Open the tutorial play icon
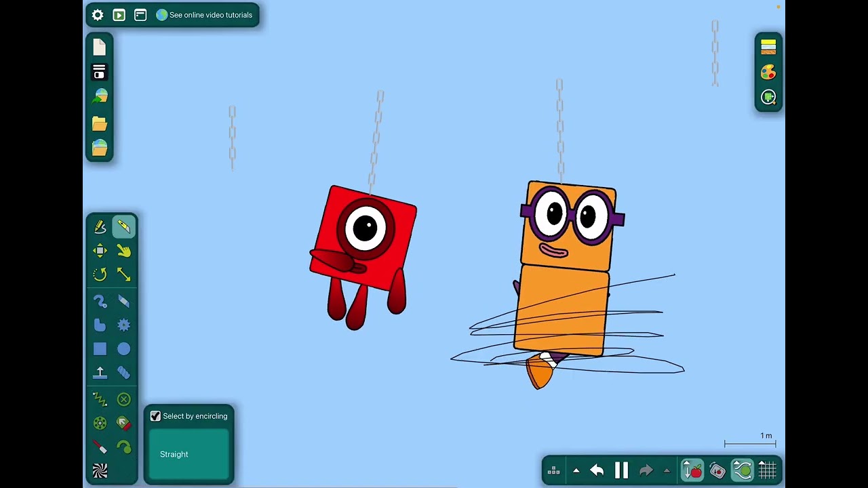The height and width of the screenshot is (488, 868). pos(119,15)
